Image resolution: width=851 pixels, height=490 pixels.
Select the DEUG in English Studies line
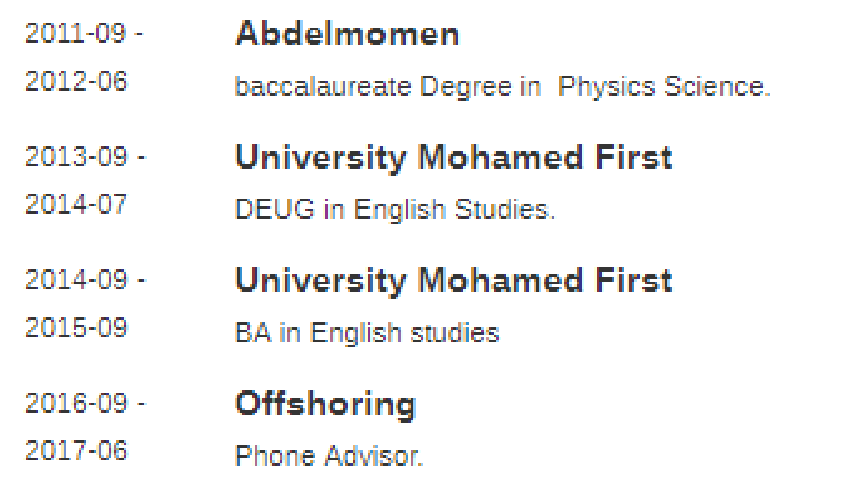[x=394, y=210]
